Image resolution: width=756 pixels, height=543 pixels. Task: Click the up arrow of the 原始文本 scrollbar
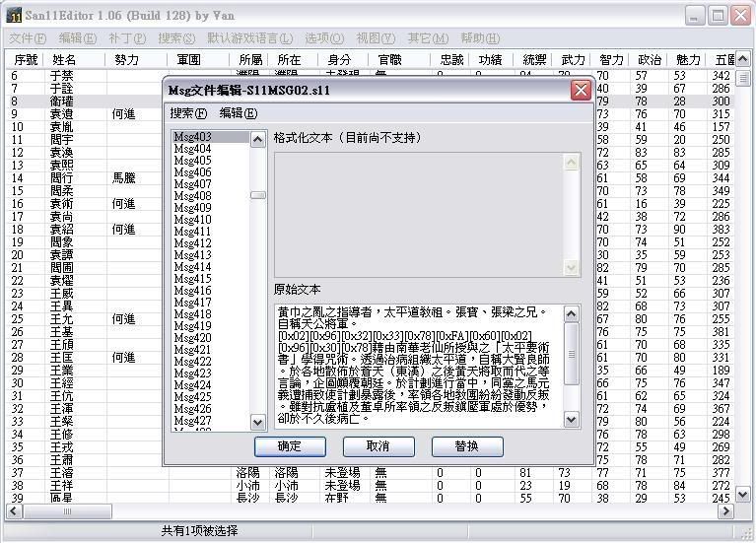(x=572, y=314)
